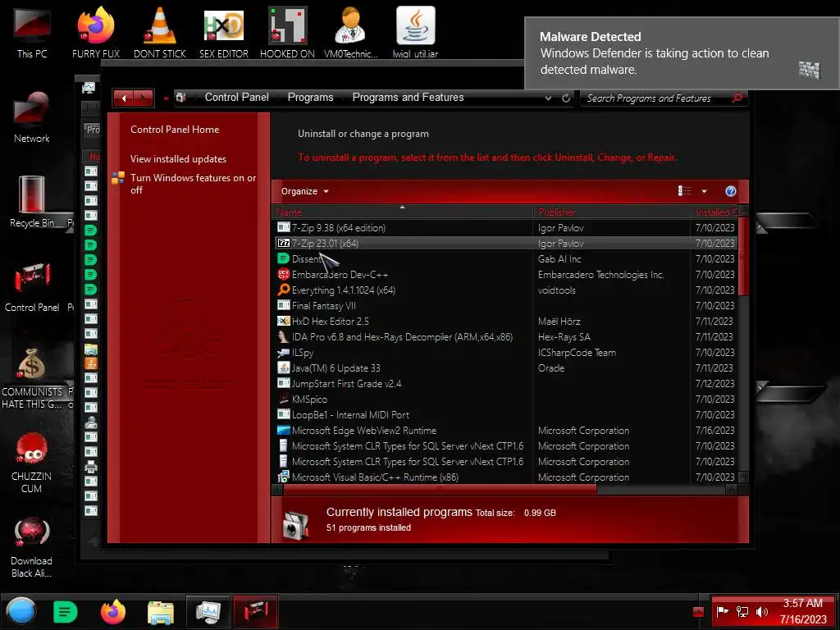Viewport: 840px width, 630px height.
Task: Select IDA Pro v6.8 and Hex-Rays entry
Action: click(504, 337)
